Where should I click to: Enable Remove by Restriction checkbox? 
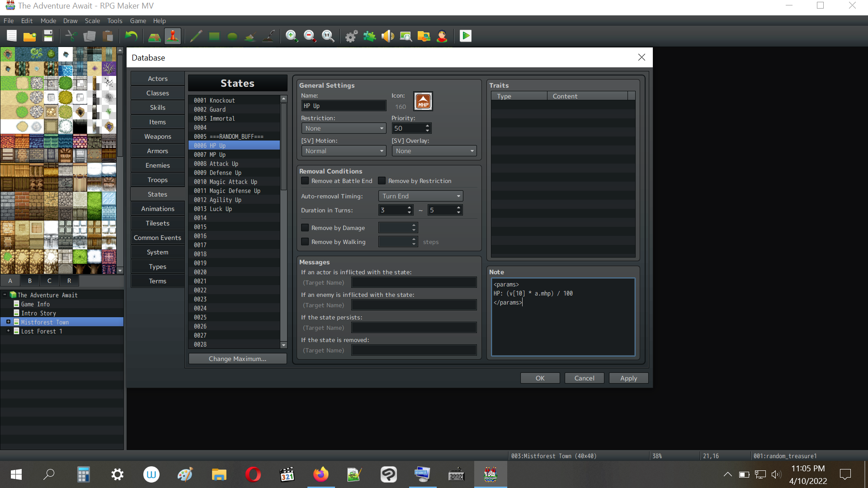(382, 181)
